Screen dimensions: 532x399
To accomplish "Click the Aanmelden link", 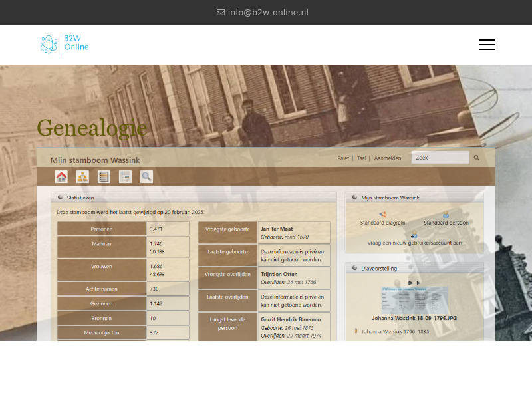I will [x=386, y=158].
